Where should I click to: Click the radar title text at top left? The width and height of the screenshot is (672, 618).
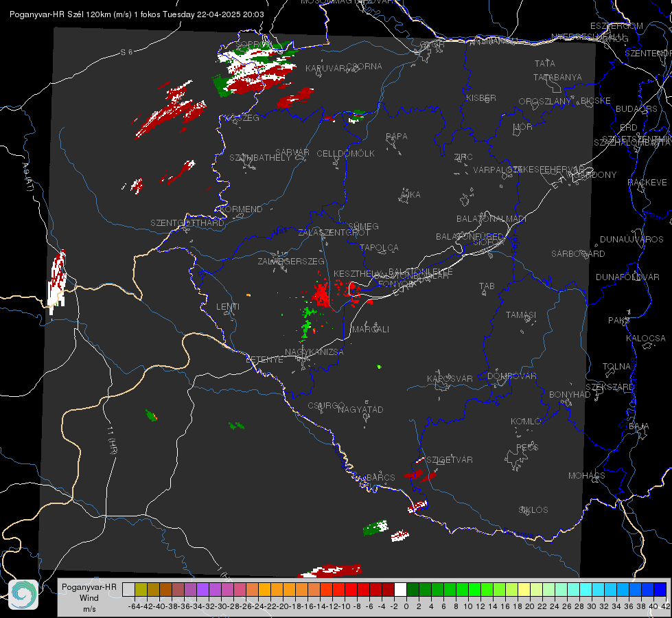pyautogui.click(x=137, y=14)
